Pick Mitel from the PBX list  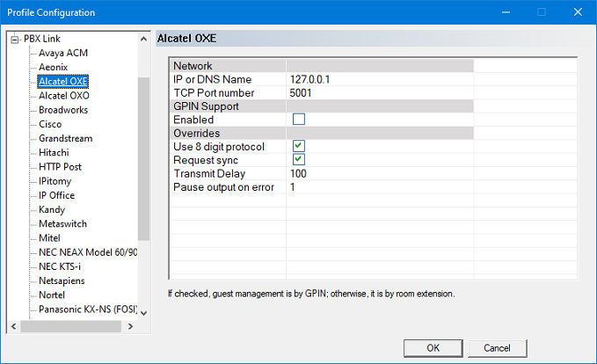coord(50,238)
